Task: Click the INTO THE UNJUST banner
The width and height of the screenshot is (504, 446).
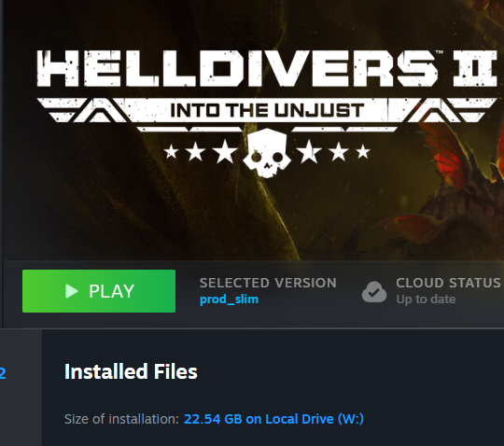Action: pos(267,110)
